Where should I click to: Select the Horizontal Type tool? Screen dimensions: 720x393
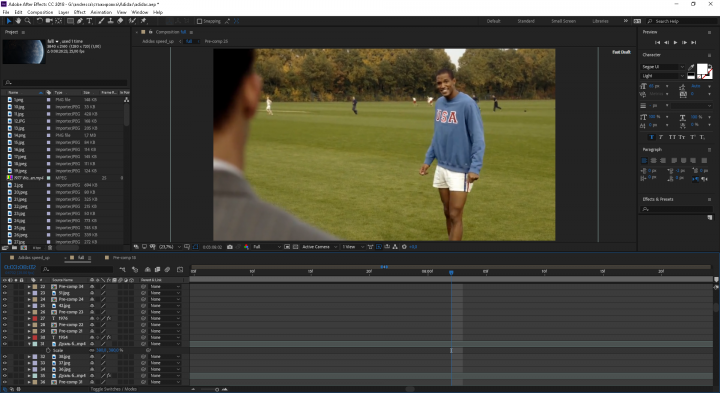90,21
